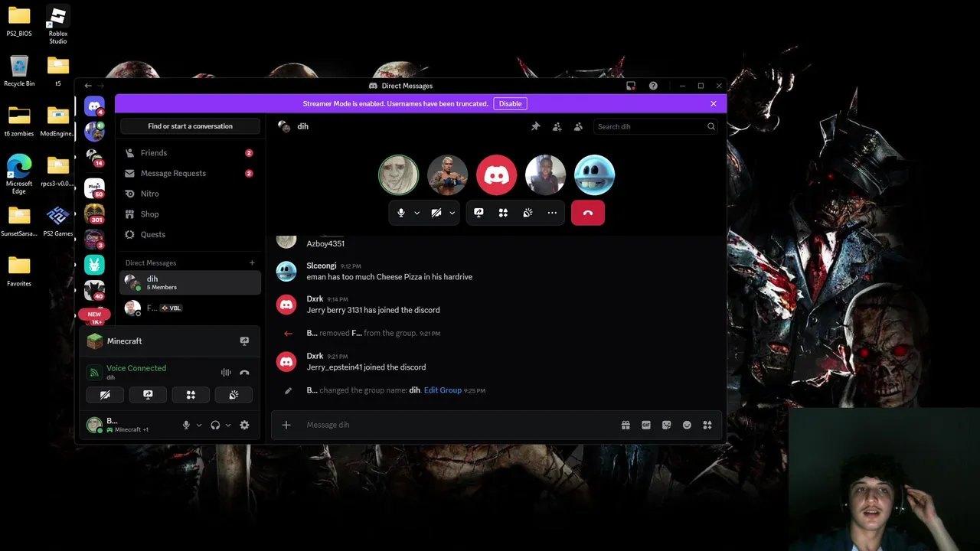This screenshot has width=980, height=551.
Task: Mute microphone in call controls
Action: click(401, 213)
